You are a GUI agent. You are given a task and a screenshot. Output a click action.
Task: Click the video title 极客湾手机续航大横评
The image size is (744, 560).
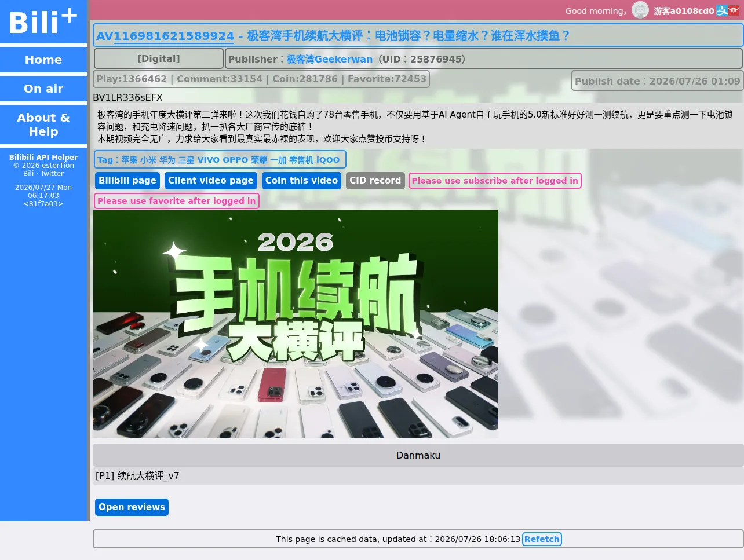click(x=409, y=36)
